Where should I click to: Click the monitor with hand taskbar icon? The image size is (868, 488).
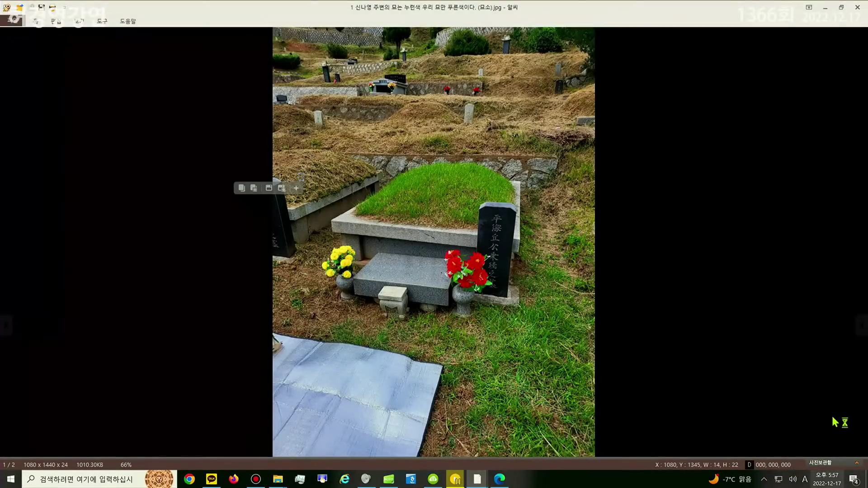coord(322,479)
